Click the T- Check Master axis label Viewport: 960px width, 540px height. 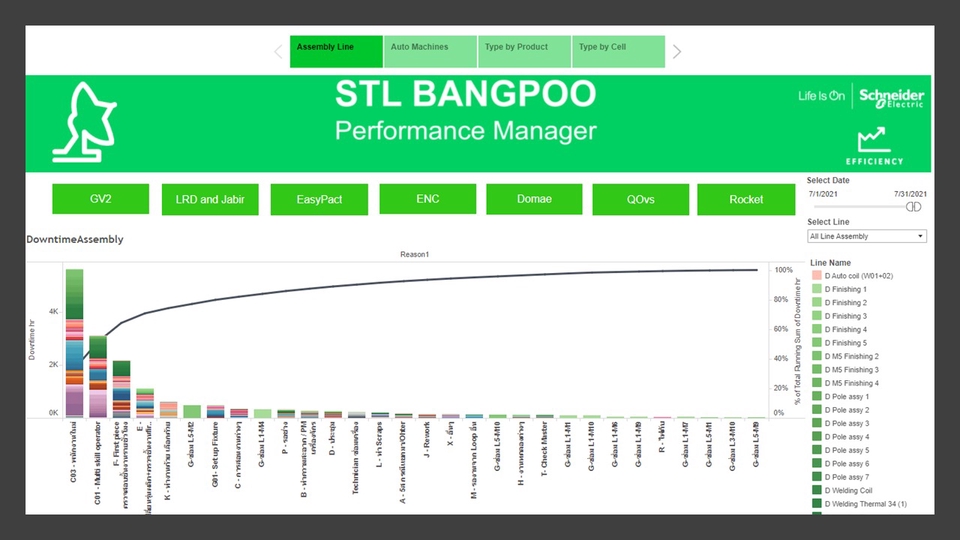[544, 449]
